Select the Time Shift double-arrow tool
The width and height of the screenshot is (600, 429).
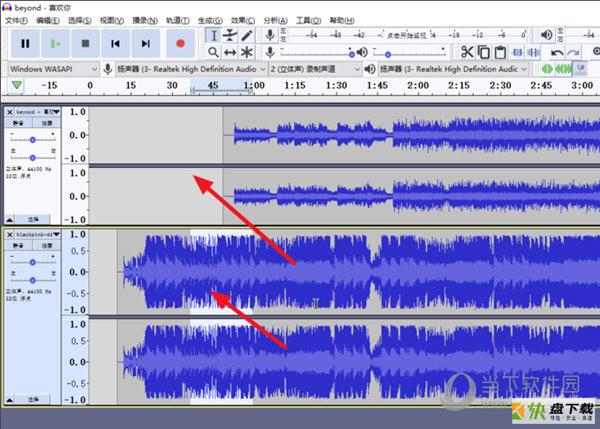click(230, 52)
